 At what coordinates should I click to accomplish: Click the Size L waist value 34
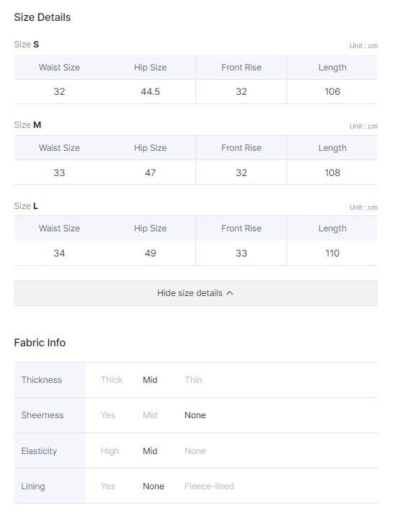coord(59,253)
